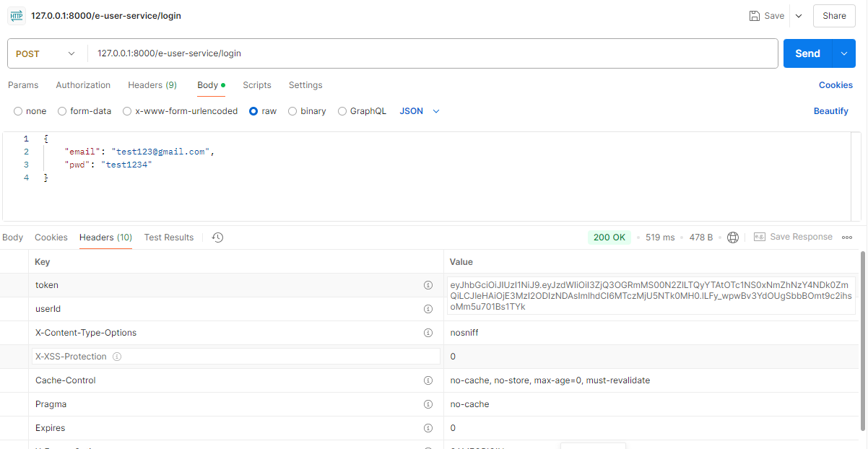Click the request URL input field

pos(433,53)
